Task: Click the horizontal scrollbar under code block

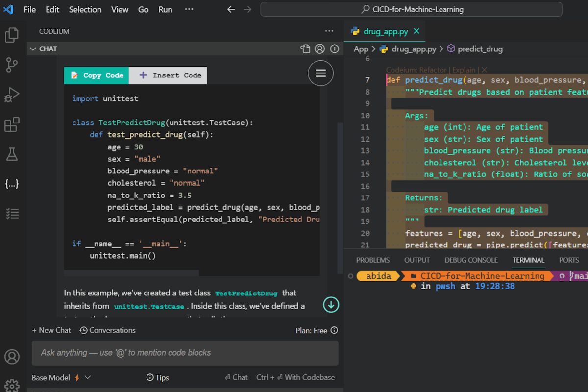Action: tap(131, 273)
